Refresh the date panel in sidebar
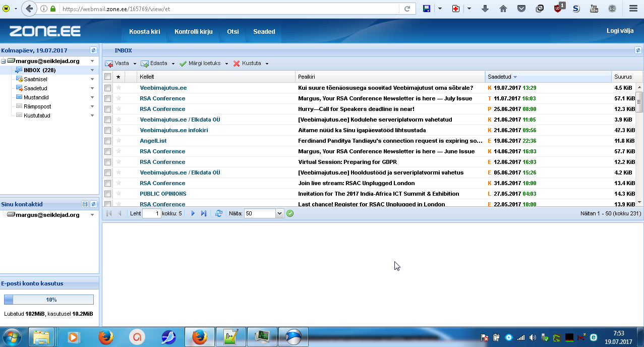 [x=93, y=50]
